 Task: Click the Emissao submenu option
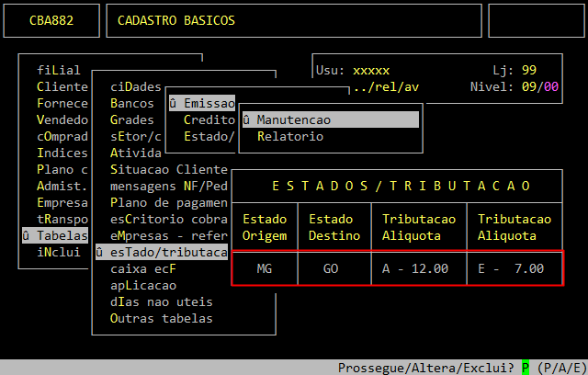point(202,103)
